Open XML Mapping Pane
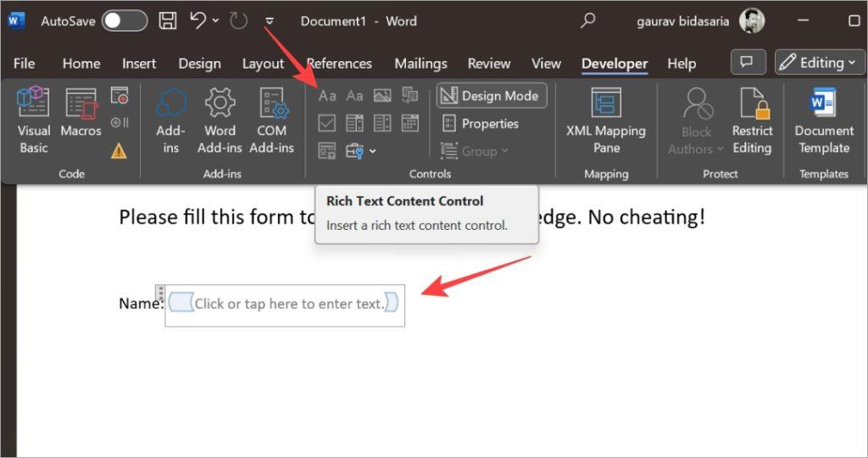 [x=606, y=120]
